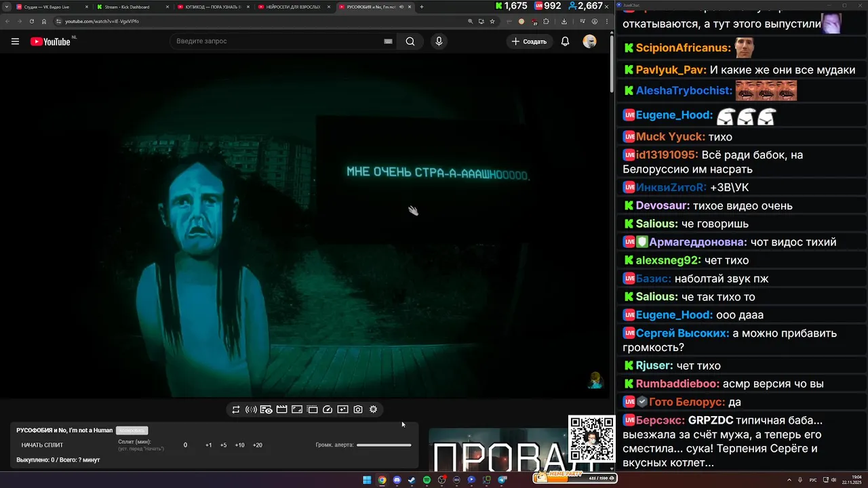Click the resize player icon in toolbar

click(x=297, y=409)
